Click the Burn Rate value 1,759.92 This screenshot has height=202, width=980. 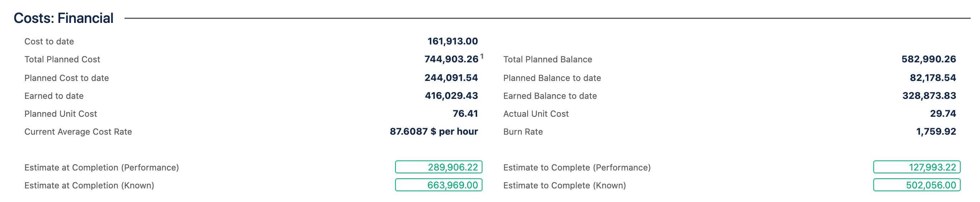point(936,131)
